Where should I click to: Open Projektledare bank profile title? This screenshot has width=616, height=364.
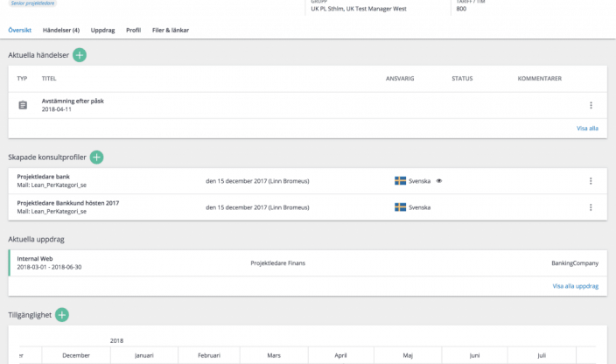tap(43, 177)
